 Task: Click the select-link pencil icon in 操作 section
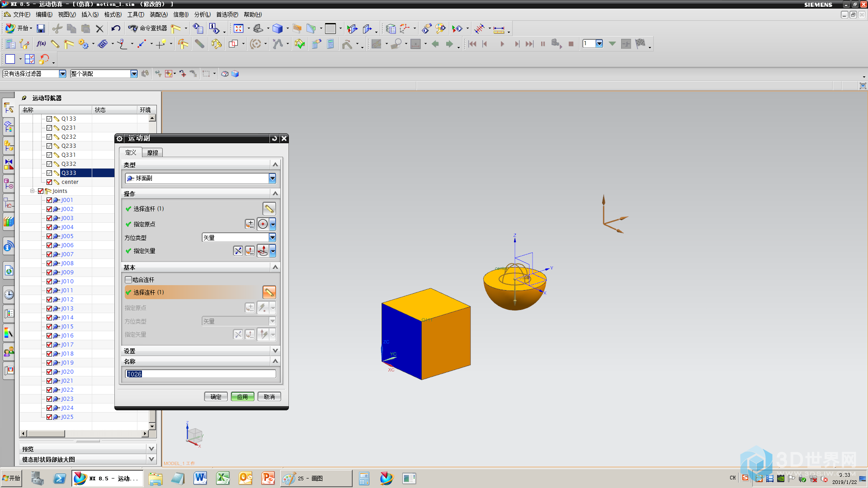tap(269, 209)
